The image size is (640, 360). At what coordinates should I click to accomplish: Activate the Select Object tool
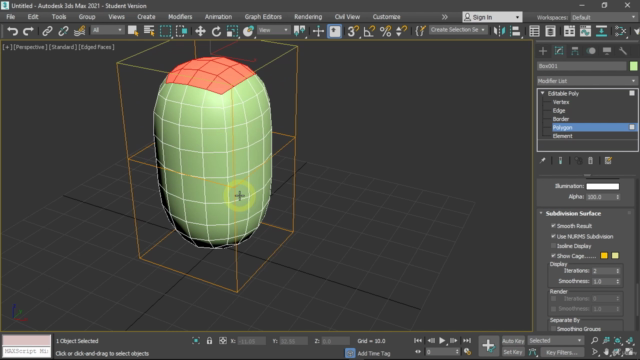133,31
